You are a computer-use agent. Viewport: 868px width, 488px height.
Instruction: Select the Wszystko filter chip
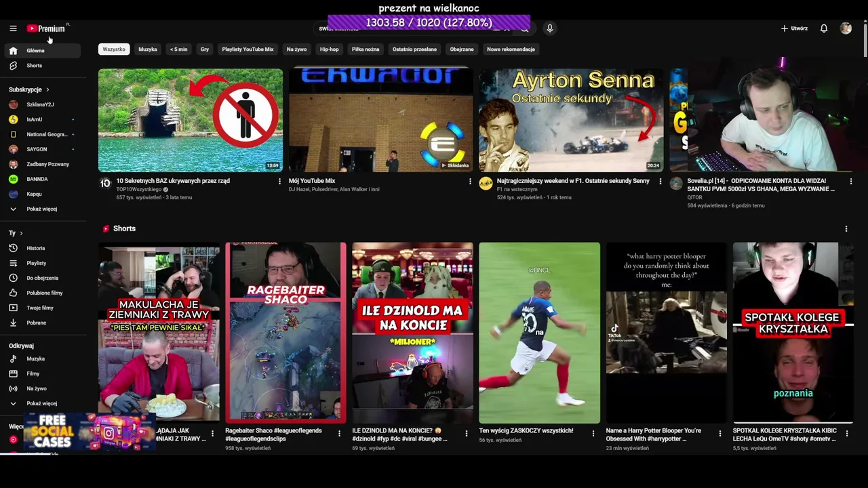pyautogui.click(x=114, y=49)
